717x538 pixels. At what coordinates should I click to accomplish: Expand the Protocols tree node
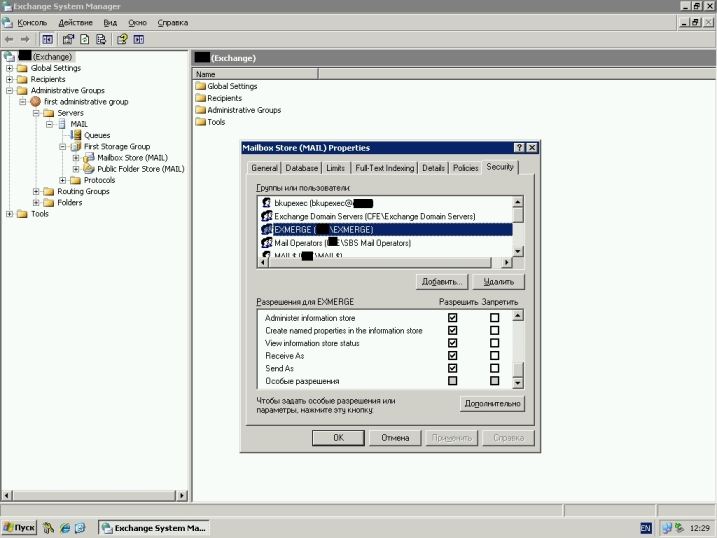63,181
